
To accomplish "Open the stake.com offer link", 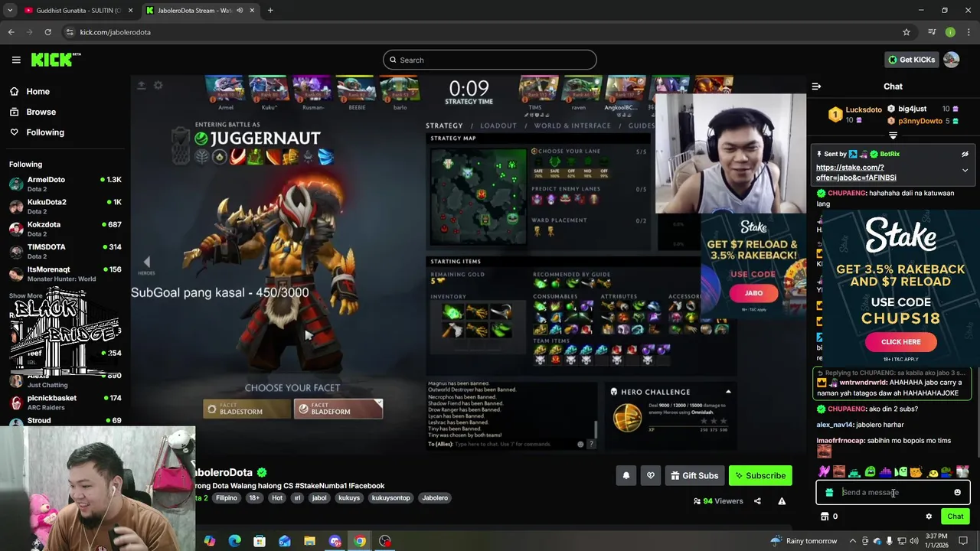I will [856, 172].
